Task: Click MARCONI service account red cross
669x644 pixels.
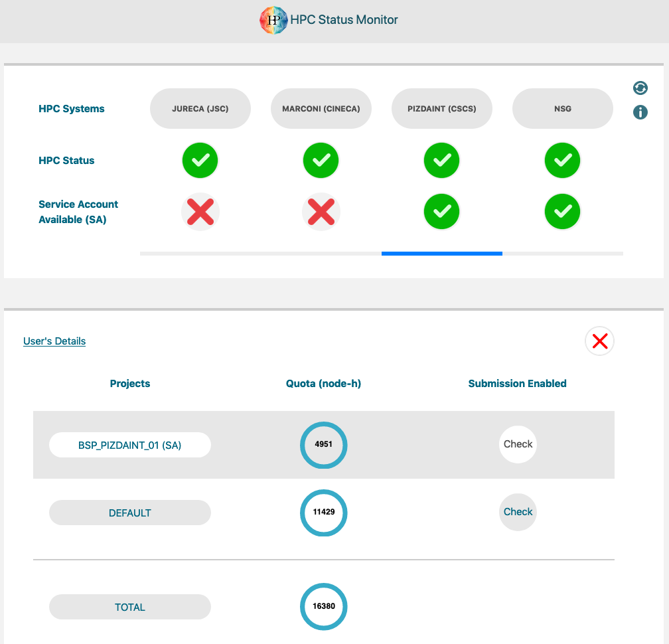Action: point(321,212)
